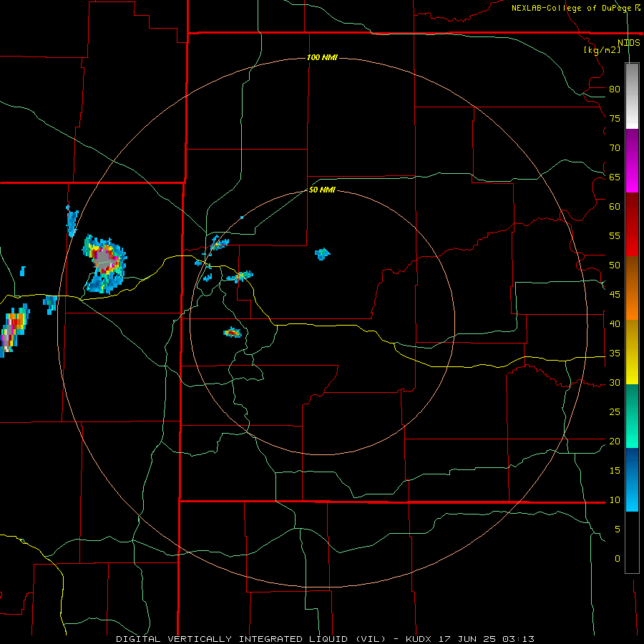Screen dimensions: 644x644
Task: Click the 70 value on the scale
Action: coord(615,148)
